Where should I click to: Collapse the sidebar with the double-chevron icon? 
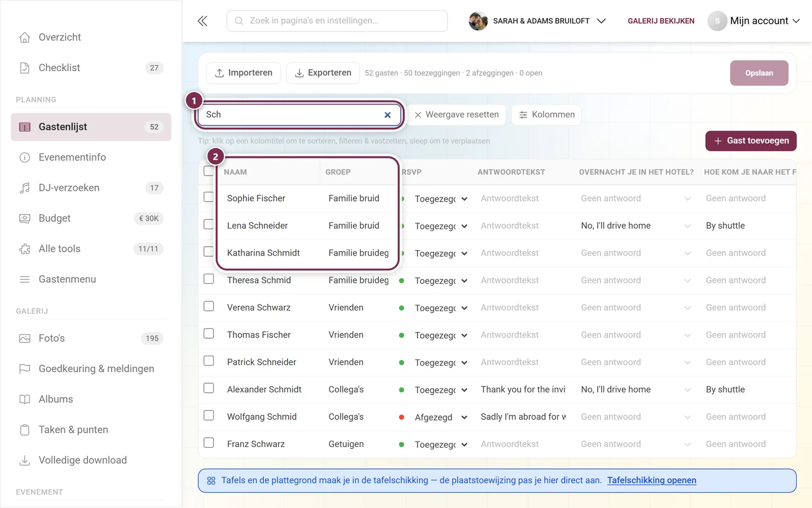pyautogui.click(x=202, y=21)
